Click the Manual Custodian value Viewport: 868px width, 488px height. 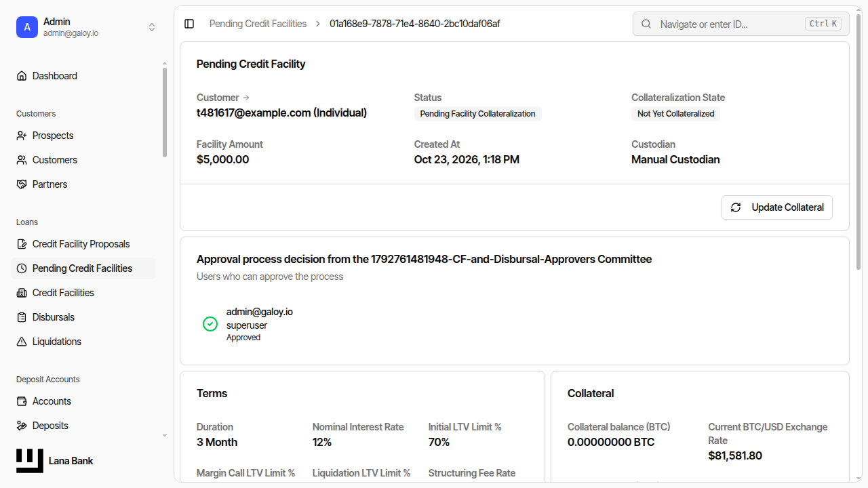tap(675, 160)
